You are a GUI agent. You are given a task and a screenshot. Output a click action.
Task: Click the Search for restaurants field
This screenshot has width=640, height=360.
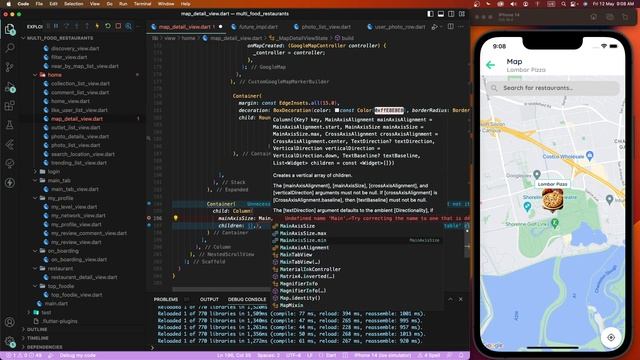click(x=553, y=88)
